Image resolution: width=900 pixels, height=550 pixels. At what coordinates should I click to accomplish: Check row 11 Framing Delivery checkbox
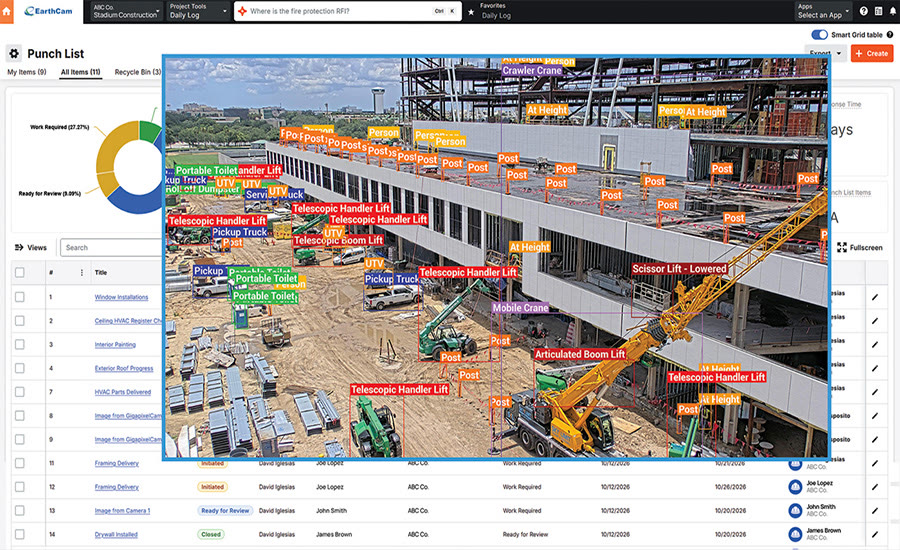point(20,463)
